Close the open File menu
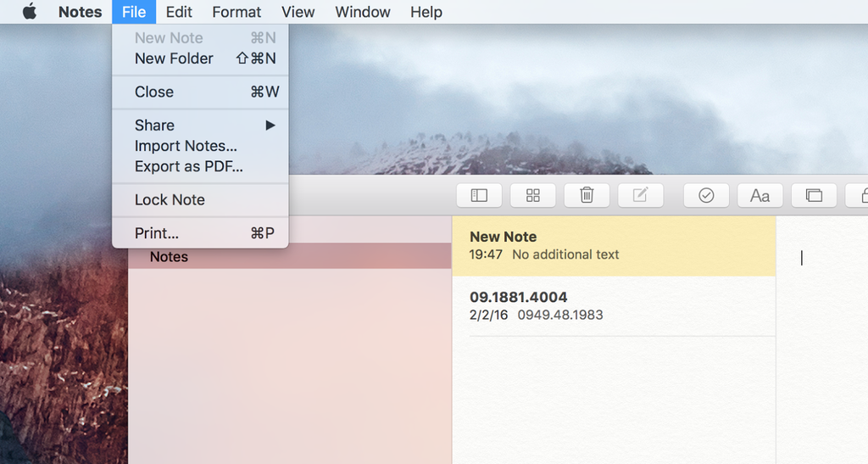This screenshot has width=868, height=464. [x=134, y=12]
